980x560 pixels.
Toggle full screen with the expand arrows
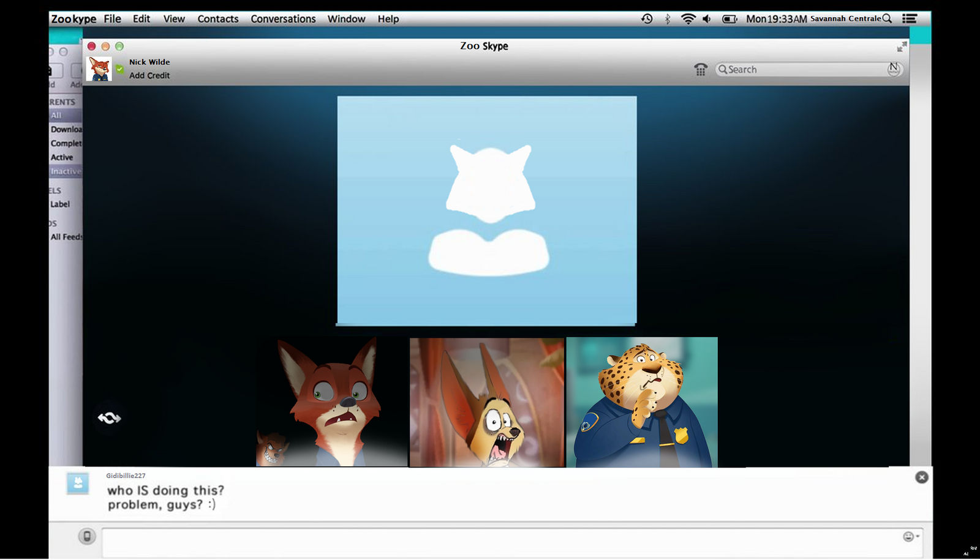902,47
